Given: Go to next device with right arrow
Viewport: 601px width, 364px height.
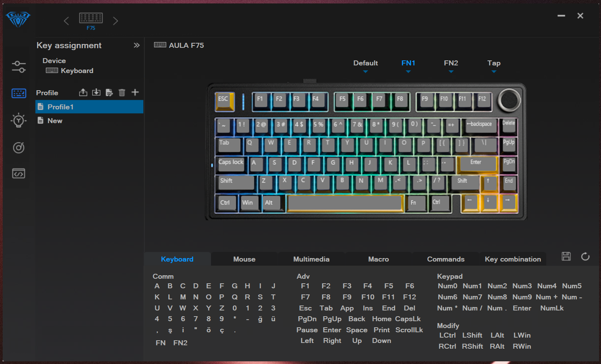Looking at the screenshot, I should (x=115, y=21).
